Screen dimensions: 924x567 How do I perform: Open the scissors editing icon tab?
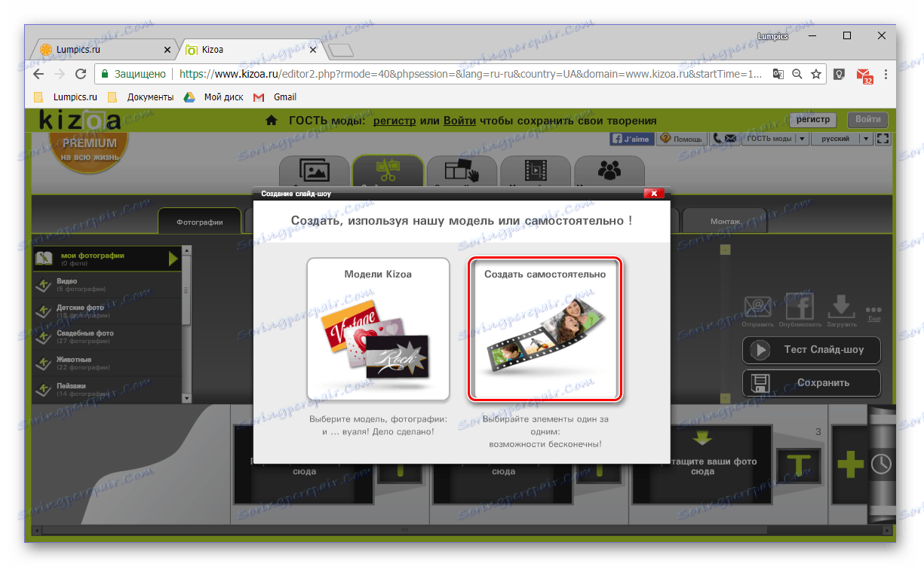(388, 170)
